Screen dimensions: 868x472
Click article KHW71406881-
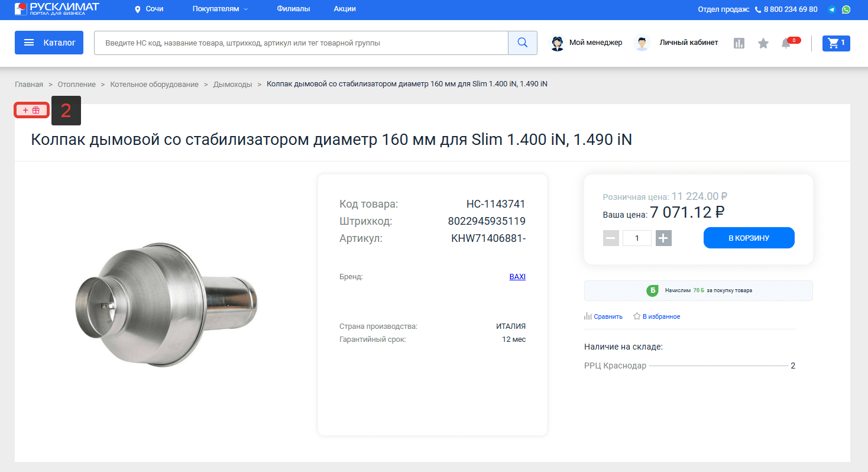488,238
